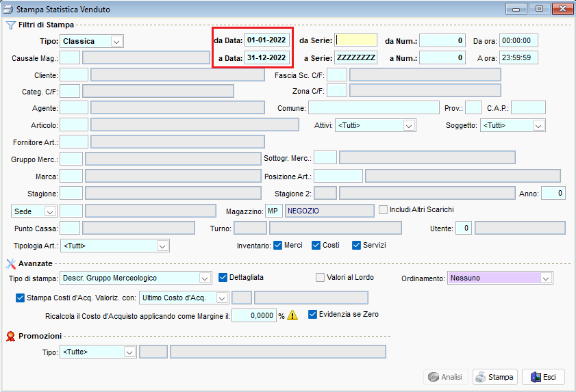
Task: Click the rosette icon beside Promozioni
Action: coord(10,336)
